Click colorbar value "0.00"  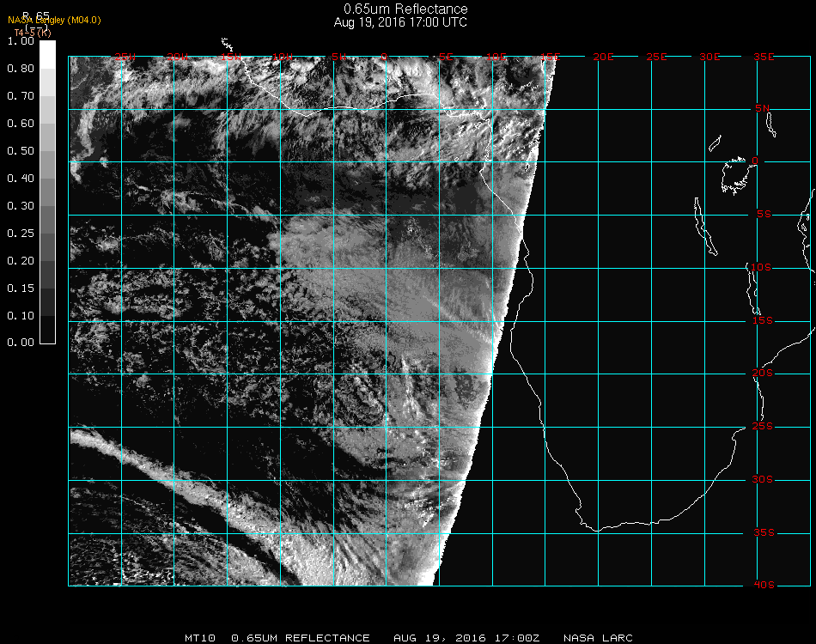click(21, 343)
